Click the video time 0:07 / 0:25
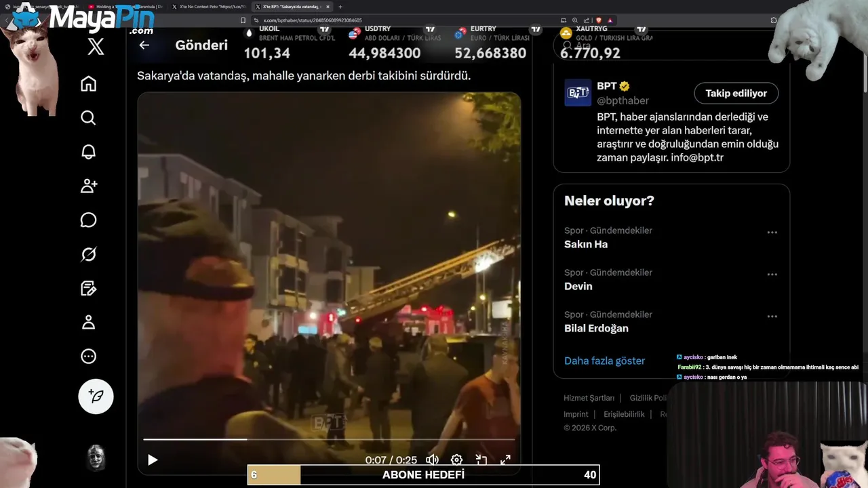 [x=391, y=460]
